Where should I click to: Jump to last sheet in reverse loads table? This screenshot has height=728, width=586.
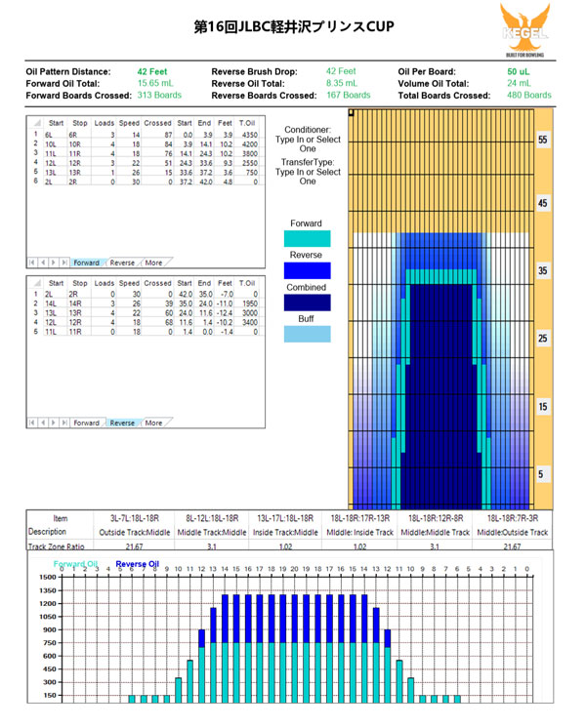[x=64, y=423]
